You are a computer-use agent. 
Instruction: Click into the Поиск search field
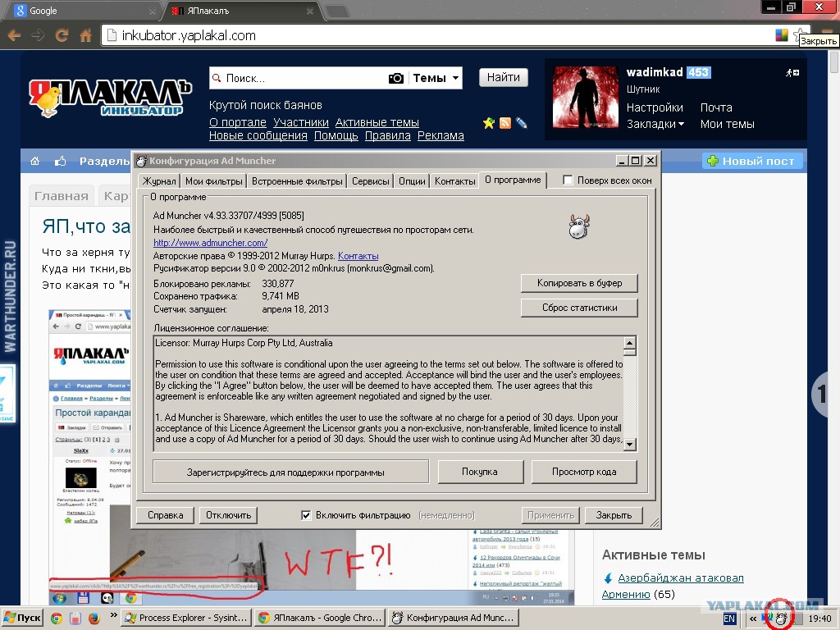pyautogui.click(x=305, y=78)
